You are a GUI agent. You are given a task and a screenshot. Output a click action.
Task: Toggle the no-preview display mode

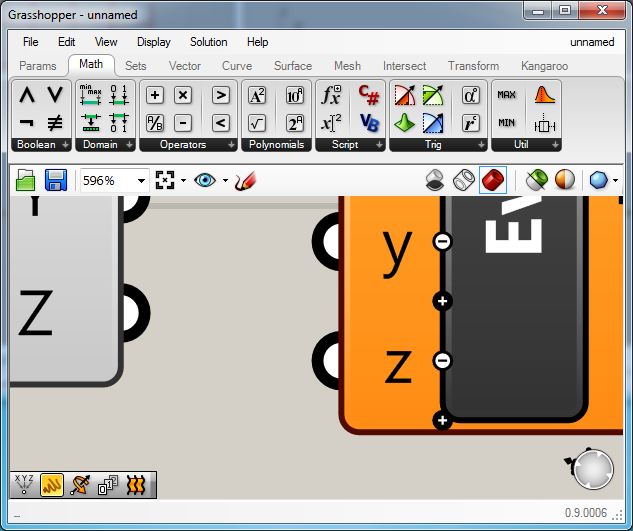click(x=435, y=180)
